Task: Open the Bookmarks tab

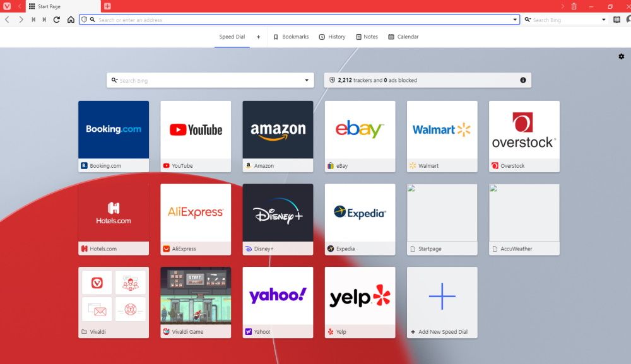Action: pyautogui.click(x=291, y=37)
